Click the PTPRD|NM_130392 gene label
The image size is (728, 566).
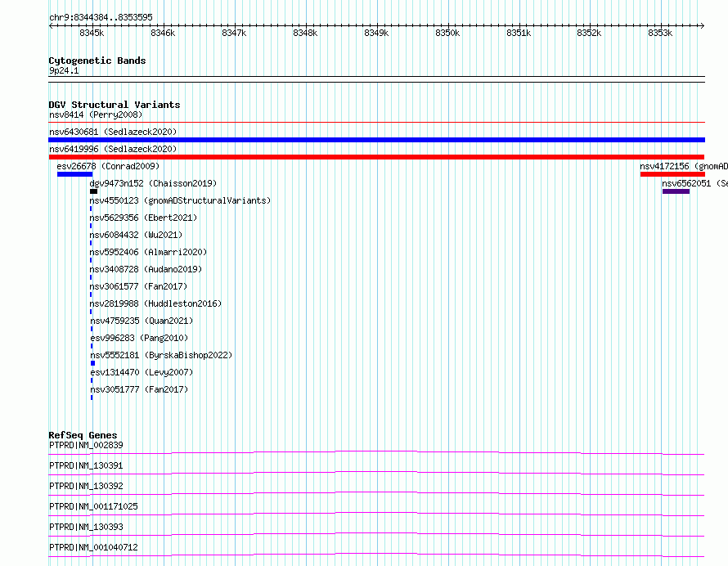tap(86, 486)
